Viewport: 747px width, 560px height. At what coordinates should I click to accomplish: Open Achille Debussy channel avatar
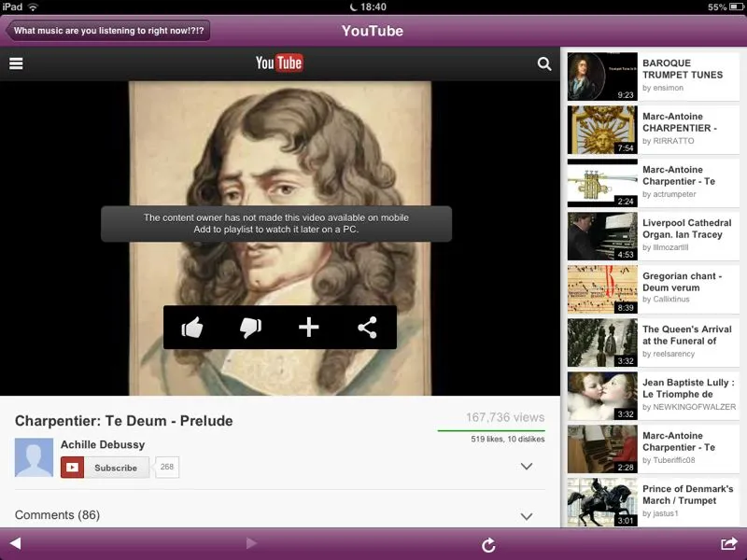(x=35, y=457)
